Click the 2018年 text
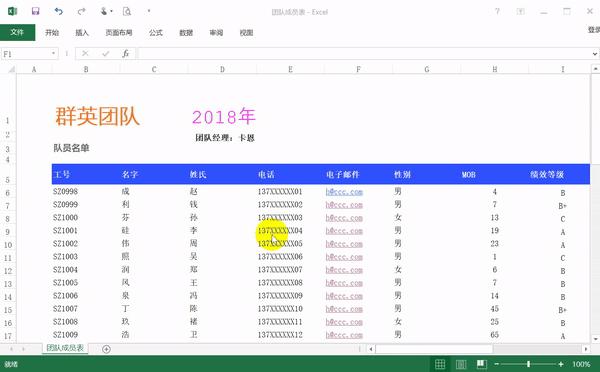The width and height of the screenshot is (600, 372). [224, 116]
